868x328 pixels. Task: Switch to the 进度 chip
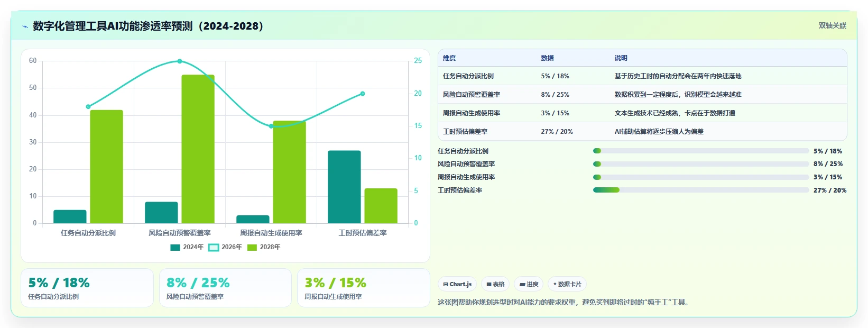click(x=529, y=284)
